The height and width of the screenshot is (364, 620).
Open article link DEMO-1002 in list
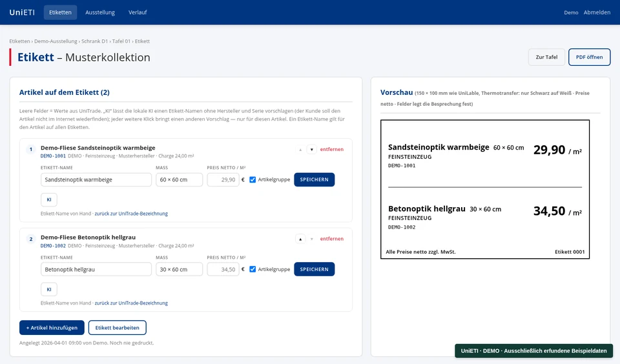pos(53,246)
